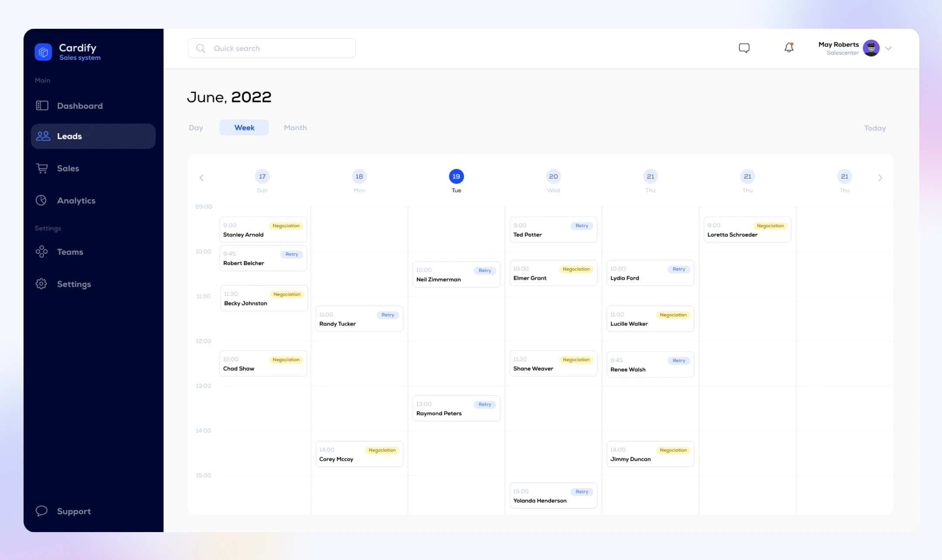Click the Leads icon in sidebar
This screenshot has width=942, height=560.
(43, 136)
